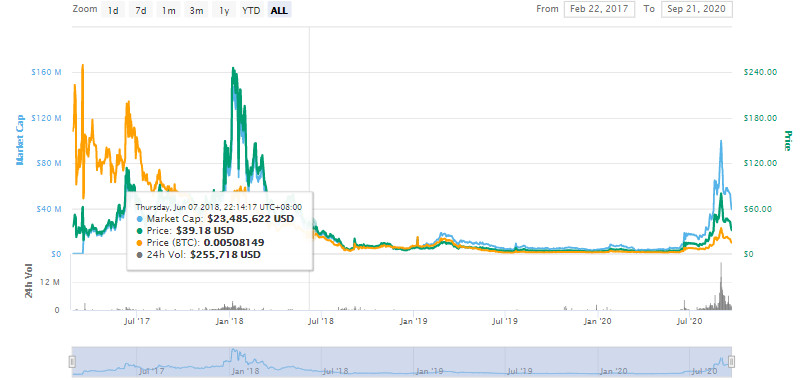The width and height of the screenshot is (800, 380).
Task: Click the Jul '18 x-axis label
Action: tap(321, 321)
